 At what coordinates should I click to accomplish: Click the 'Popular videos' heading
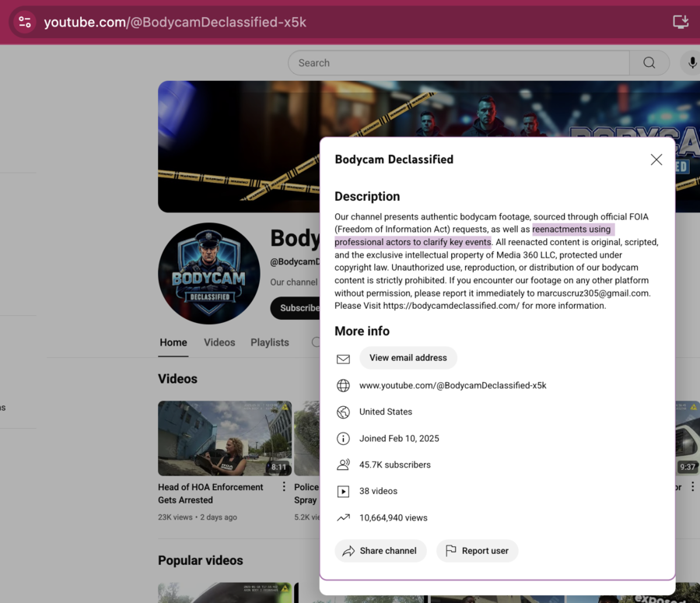pos(201,560)
